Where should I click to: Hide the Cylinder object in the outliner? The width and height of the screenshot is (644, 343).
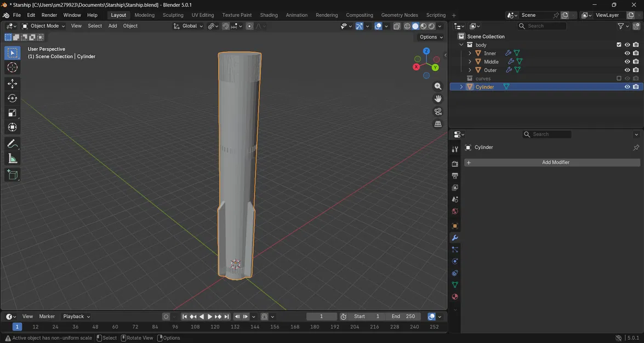click(x=627, y=87)
